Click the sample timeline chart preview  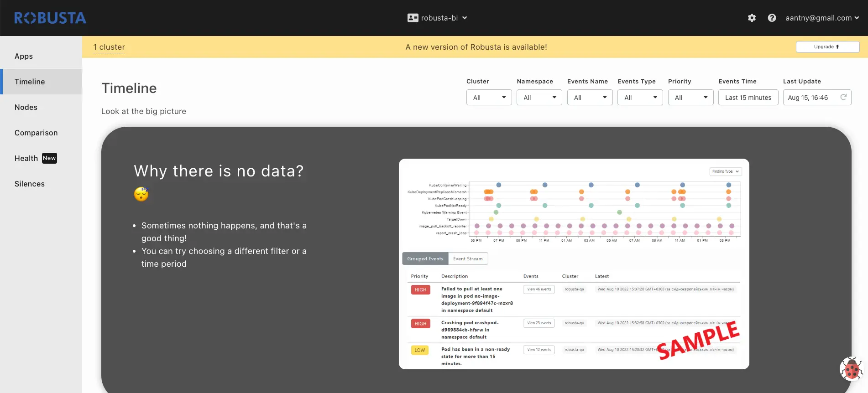tap(574, 264)
